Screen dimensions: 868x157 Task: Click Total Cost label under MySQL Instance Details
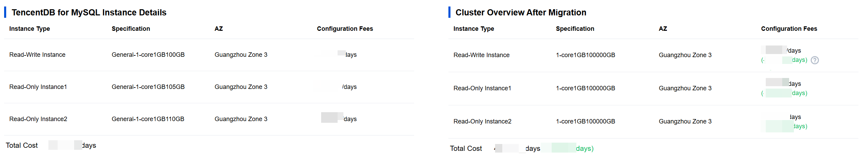click(22, 145)
